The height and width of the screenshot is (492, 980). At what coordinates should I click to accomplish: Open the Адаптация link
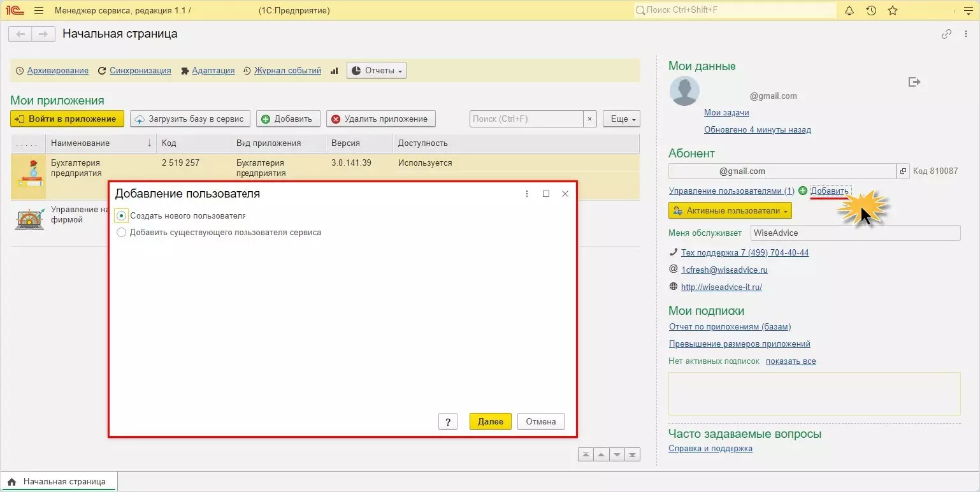[213, 71]
